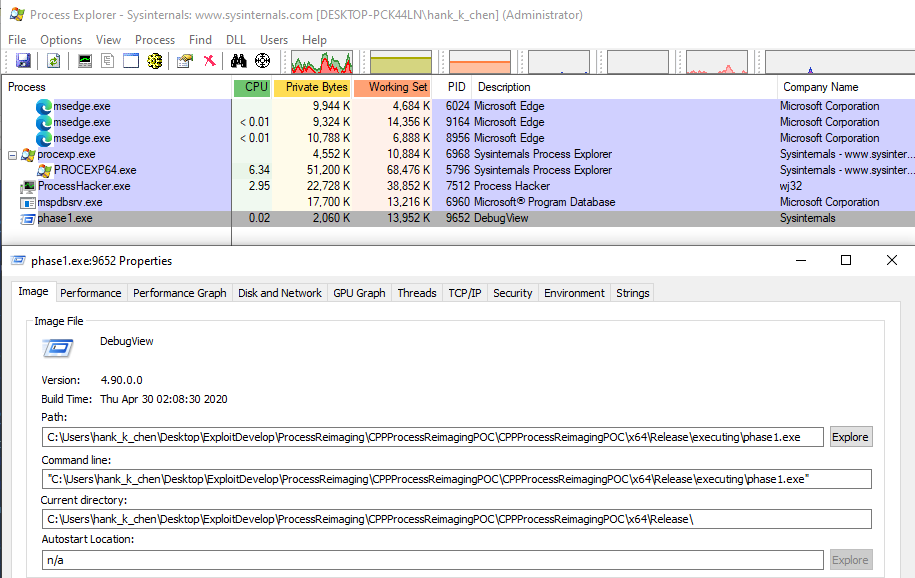
Task: Switch to the TCP/IP tab
Action: (x=465, y=293)
